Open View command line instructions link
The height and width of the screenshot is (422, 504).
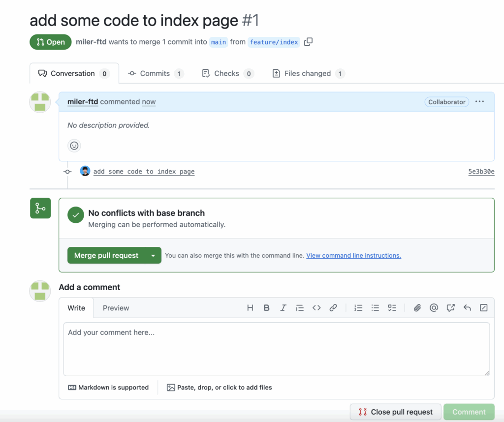pos(353,255)
